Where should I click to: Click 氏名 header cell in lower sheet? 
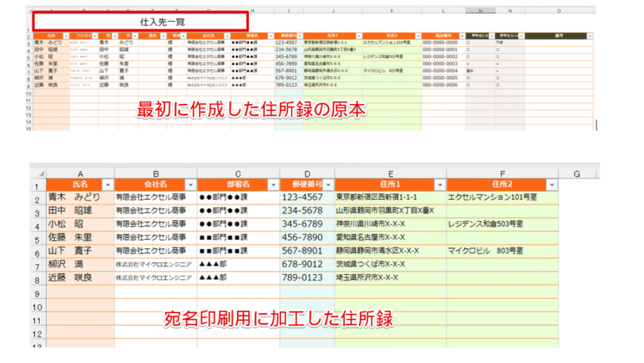click(x=81, y=185)
